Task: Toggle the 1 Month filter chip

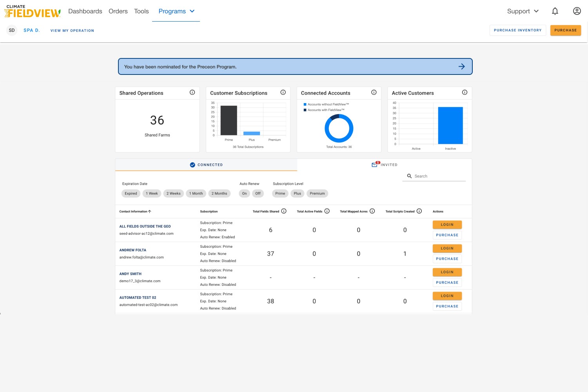Action: (196, 193)
